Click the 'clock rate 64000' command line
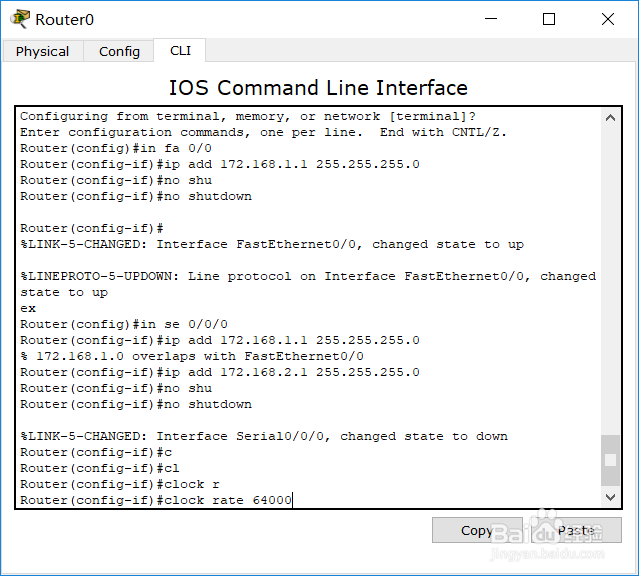This screenshot has width=639, height=576. pos(156,500)
